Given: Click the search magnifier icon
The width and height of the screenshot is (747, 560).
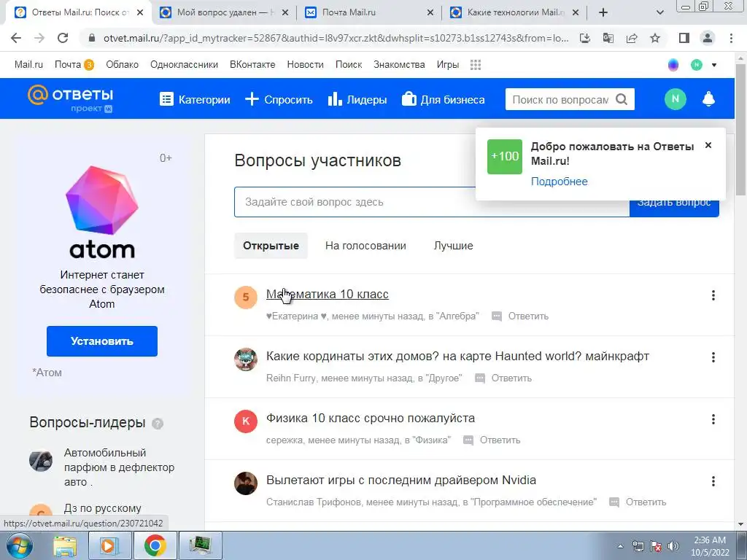Looking at the screenshot, I should (x=622, y=99).
